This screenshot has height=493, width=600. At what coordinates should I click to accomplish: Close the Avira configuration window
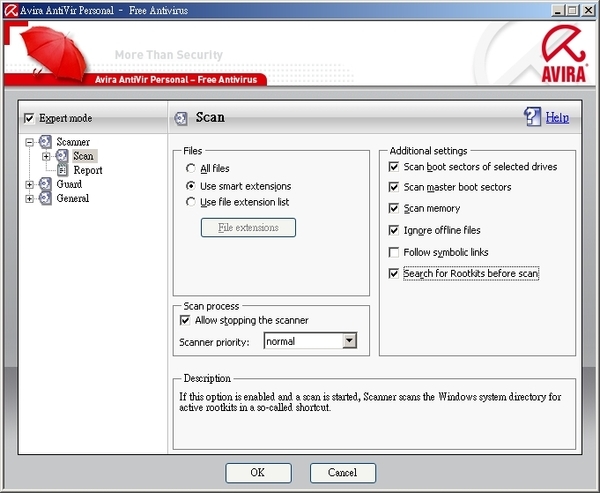coord(588,10)
